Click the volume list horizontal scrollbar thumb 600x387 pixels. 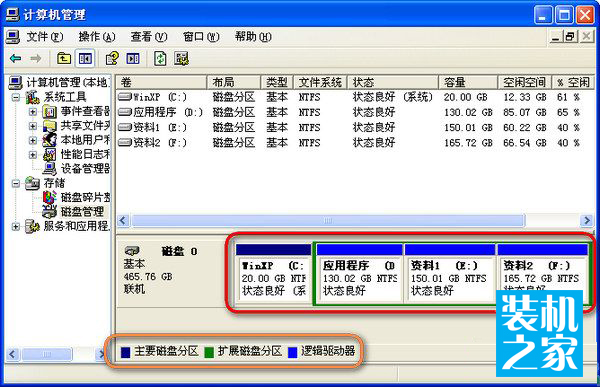tap(328, 220)
